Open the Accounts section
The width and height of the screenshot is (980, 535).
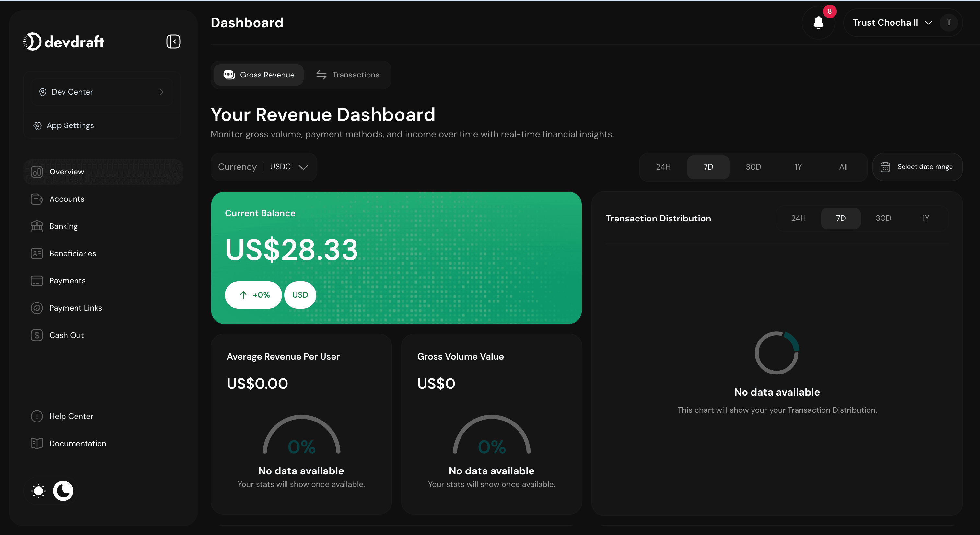[67, 199]
